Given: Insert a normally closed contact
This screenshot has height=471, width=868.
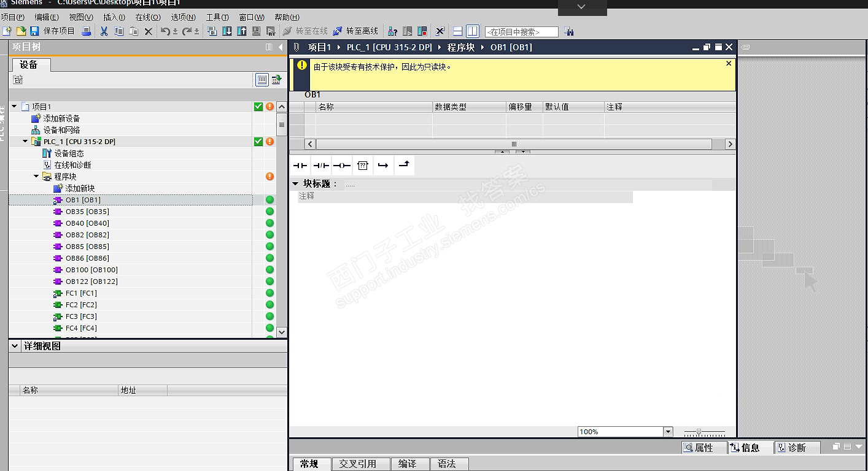Looking at the screenshot, I should (321, 166).
